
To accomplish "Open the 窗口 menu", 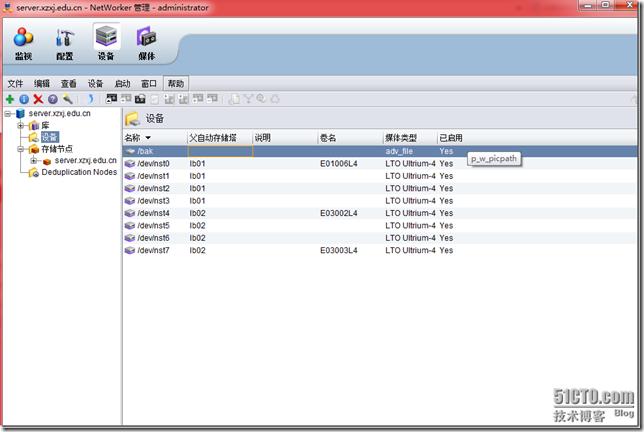I will pos(149,84).
